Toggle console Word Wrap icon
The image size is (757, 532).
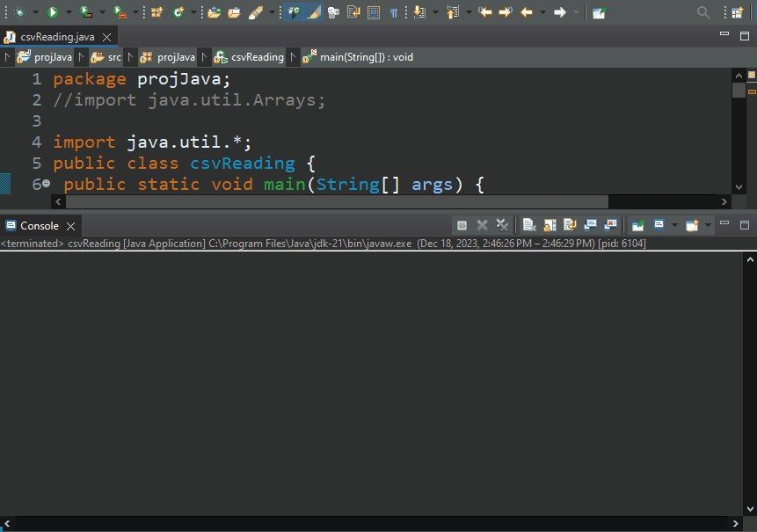coord(570,225)
